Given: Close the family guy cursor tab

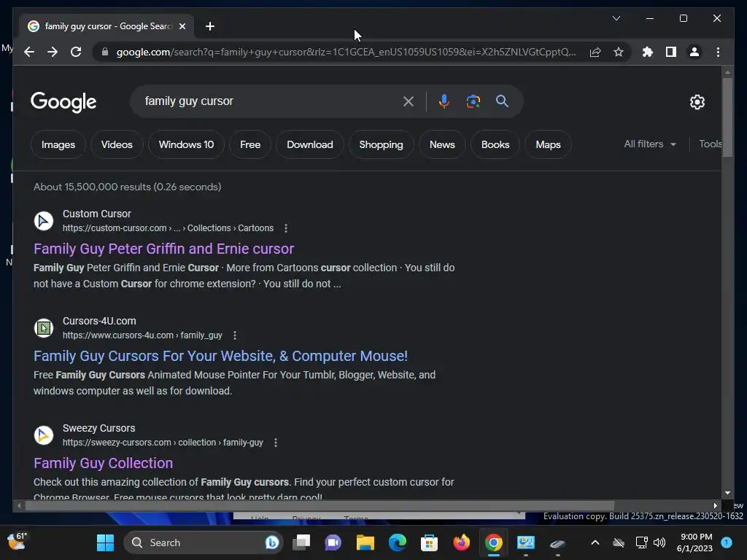Looking at the screenshot, I should (x=182, y=26).
